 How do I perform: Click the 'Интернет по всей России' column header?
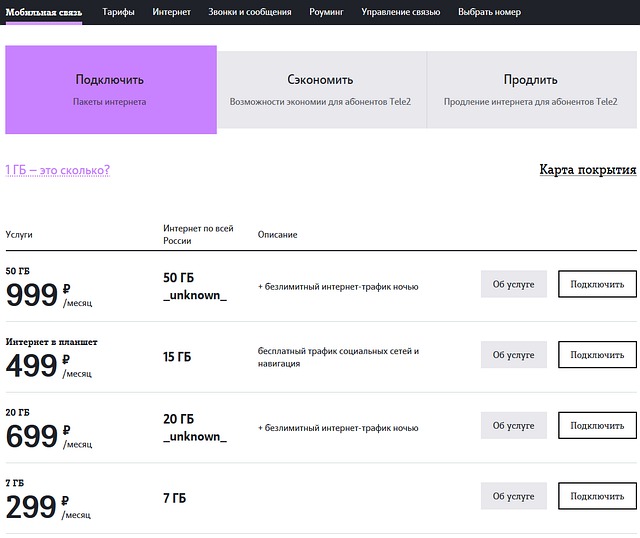point(198,234)
